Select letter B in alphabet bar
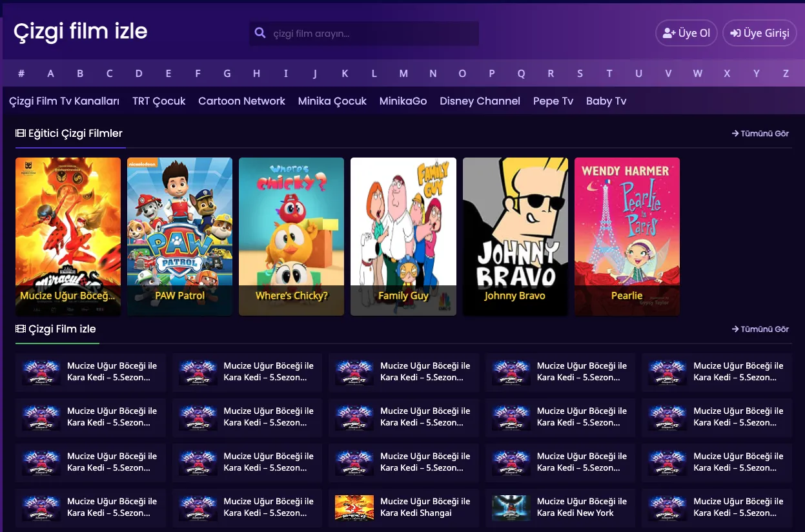The height and width of the screenshot is (532, 805). click(x=80, y=74)
